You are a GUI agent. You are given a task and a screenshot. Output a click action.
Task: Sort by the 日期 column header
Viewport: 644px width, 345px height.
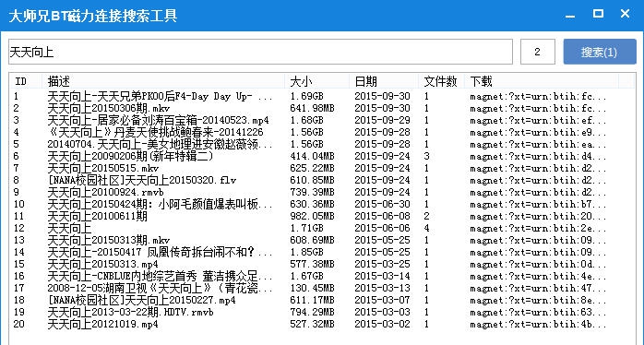tap(384, 81)
